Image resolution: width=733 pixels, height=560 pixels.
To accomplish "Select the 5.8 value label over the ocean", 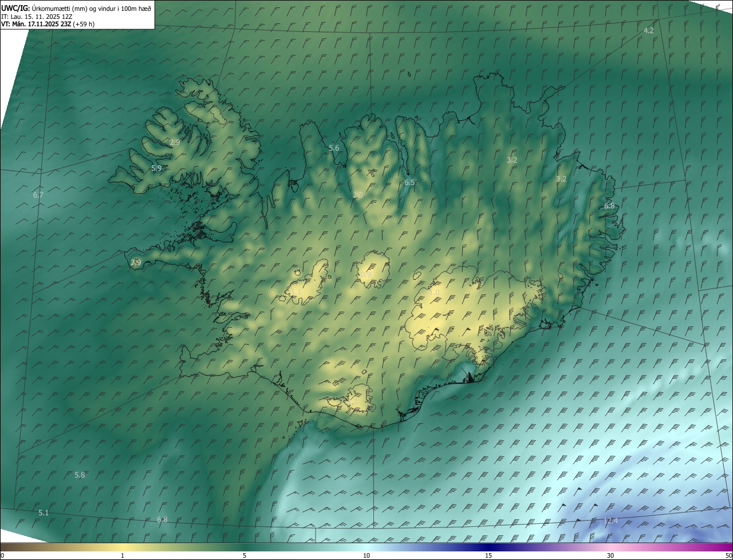I will [x=80, y=475].
